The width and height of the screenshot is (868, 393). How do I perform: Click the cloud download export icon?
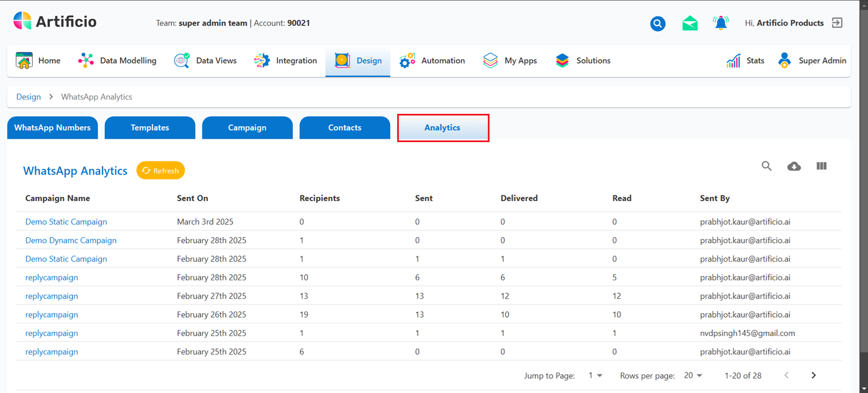[794, 166]
